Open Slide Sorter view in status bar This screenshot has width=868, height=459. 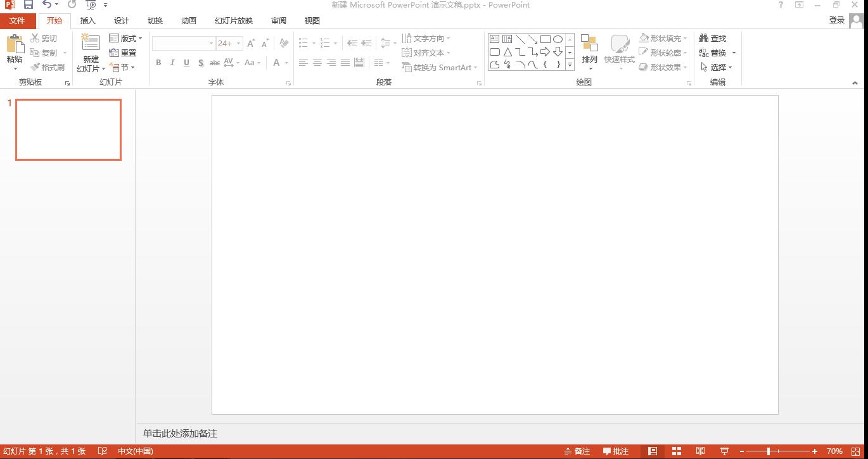tap(677, 451)
